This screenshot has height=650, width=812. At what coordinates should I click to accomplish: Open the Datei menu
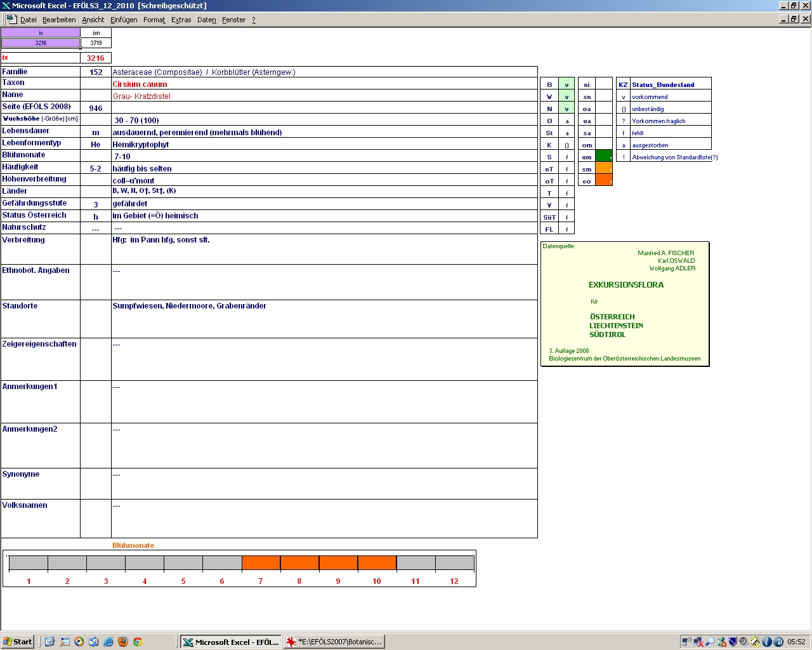click(29, 20)
